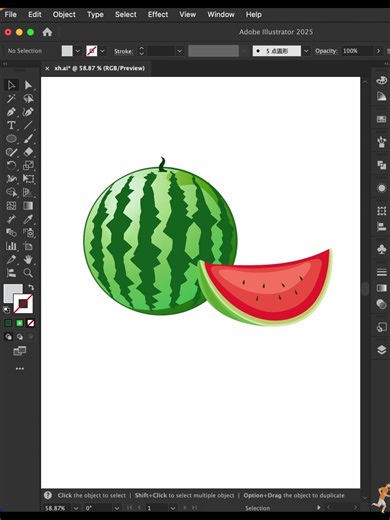Viewport: 390px width, 520px height.
Task: Open the File menu
Action: (11, 15)
